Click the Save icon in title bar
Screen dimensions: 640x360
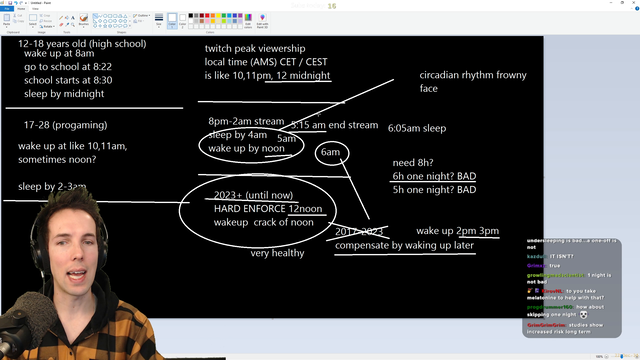click(x=10, y=3)
